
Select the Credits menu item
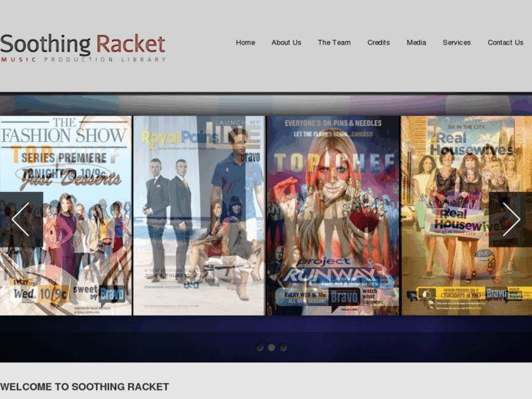378,42
